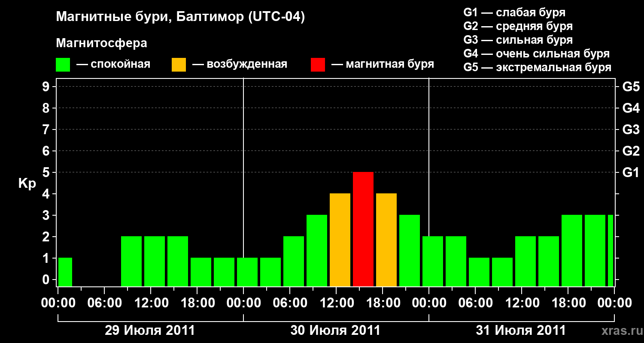Click the 'Kp' axis title
Screen dimensions: 644x343
click(27, 184)
